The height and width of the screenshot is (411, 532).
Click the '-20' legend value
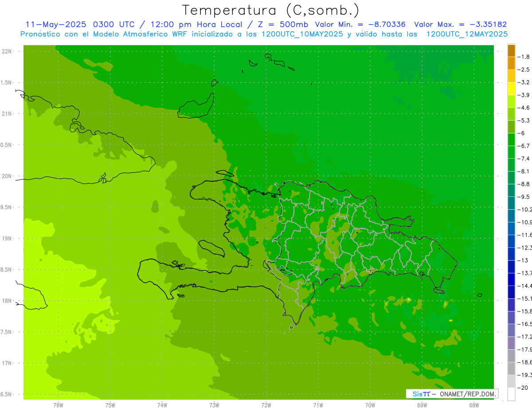pos(523,388)
